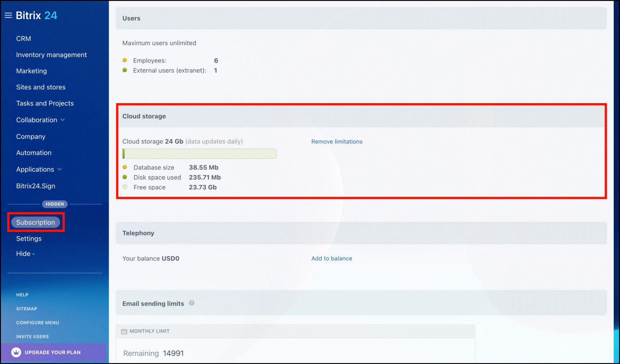Click the Bitrix 24 logo
The image size is (620, 364).
pyautogui.click(x=37, y=15)
